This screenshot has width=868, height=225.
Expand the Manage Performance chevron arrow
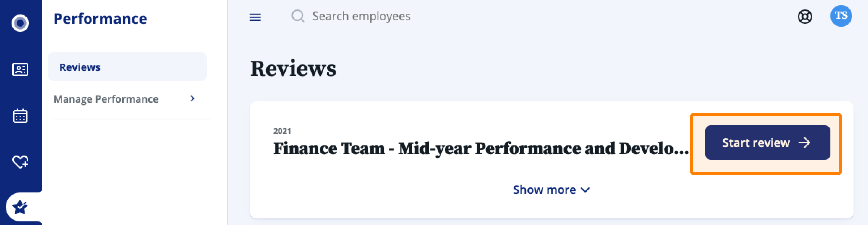click(x=192, y=98)
